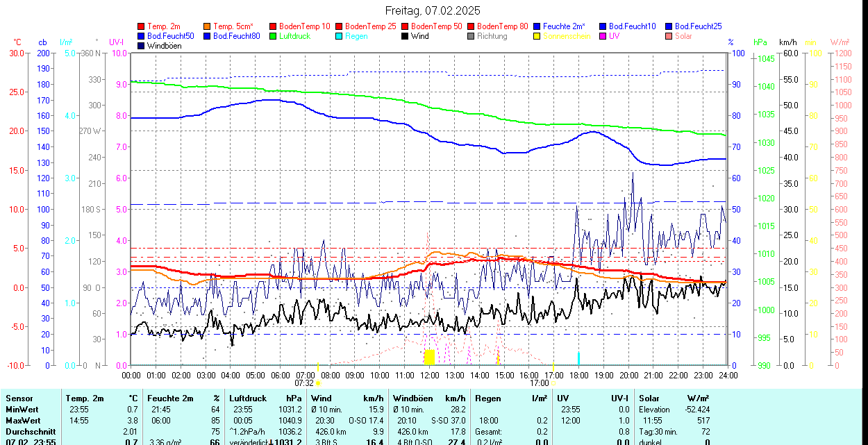The width and height of the screenshot is (868, 445).
Task: Click the sunrise time marker 07:32
Action: [x=304, y=383]
